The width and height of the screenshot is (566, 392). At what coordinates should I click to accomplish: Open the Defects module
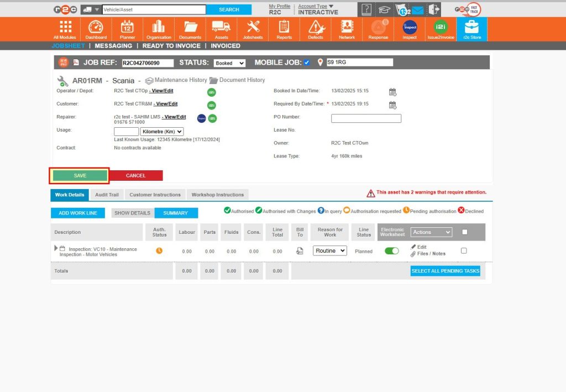tap(315, 29)
